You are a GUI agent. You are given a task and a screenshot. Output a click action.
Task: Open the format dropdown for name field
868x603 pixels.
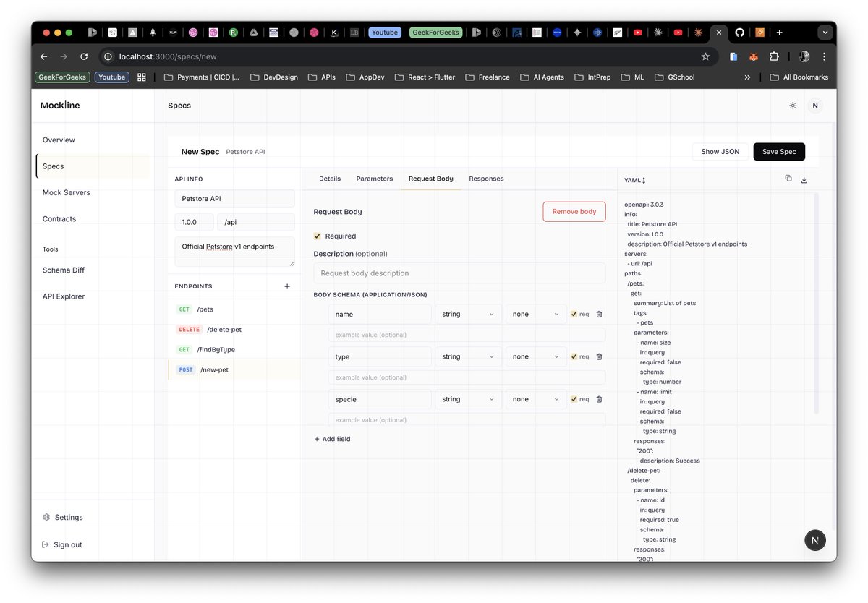click(536, 315)
